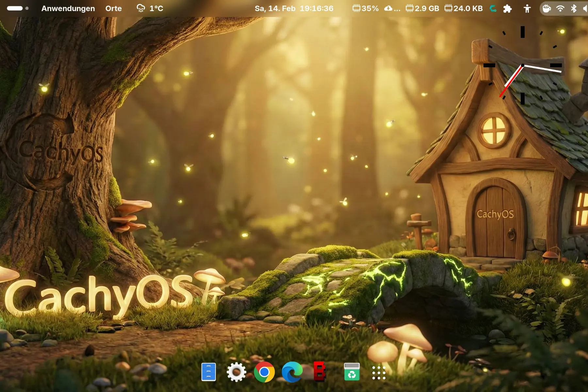
Task: Click the teal CachyOS update indicator
Action: coord(493,8)
